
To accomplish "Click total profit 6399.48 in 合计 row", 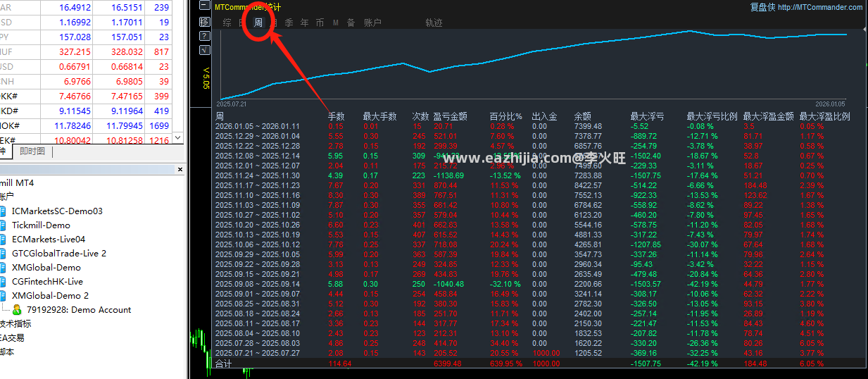I will pos(447,364).
